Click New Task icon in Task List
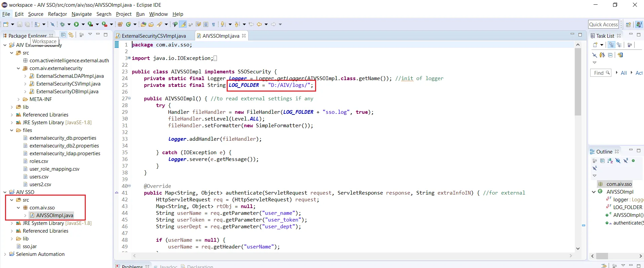This screenshot has width=644, height=268. pyautogui.click(x=595, y=45)
